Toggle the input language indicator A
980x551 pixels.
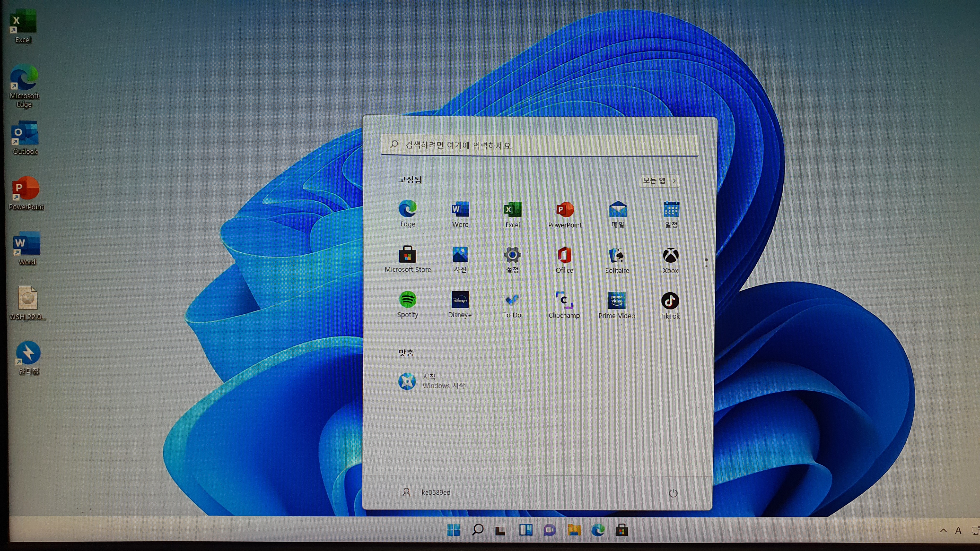pos(958,531)
